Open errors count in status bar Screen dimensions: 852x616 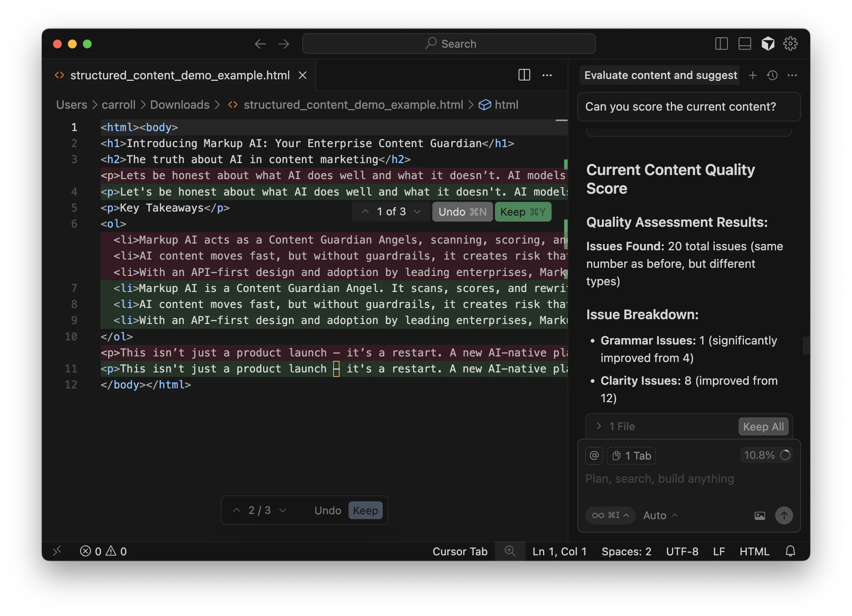(x=91, y=552)
